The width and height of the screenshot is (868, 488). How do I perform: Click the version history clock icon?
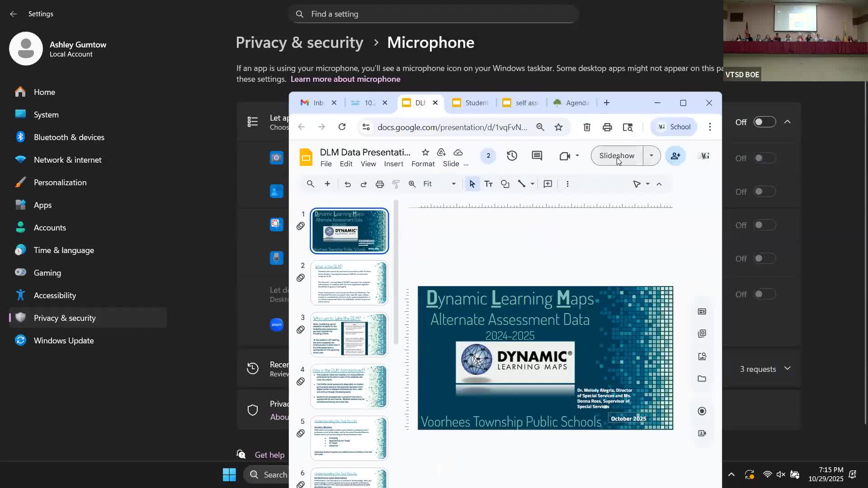point(512,156)
